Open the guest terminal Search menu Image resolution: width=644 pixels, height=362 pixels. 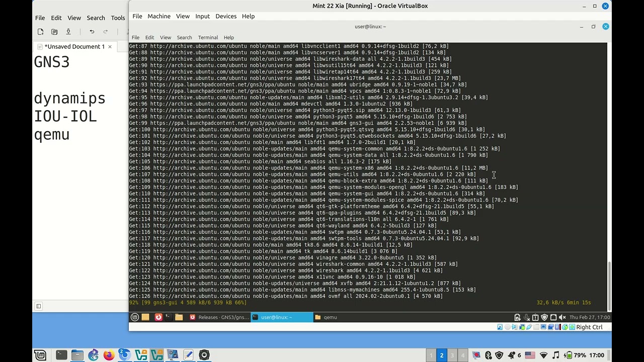coord(184,37)
